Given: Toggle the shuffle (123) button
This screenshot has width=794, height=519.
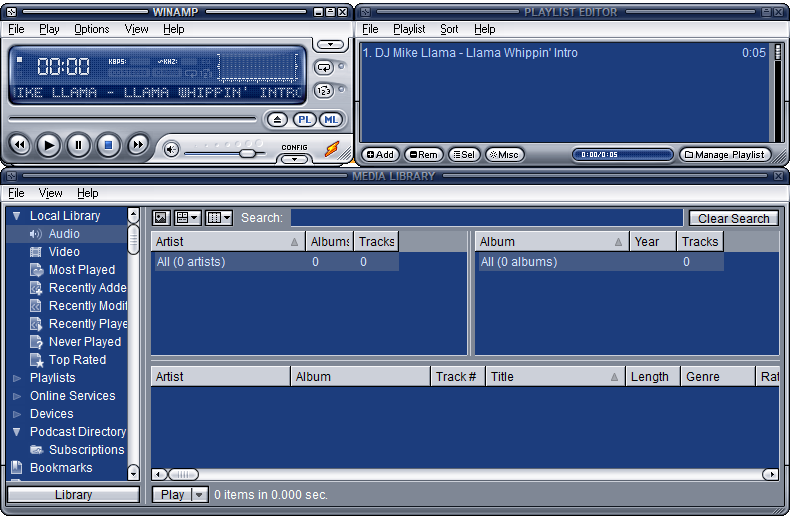Looking at the screenshot, I should [324, 91].
